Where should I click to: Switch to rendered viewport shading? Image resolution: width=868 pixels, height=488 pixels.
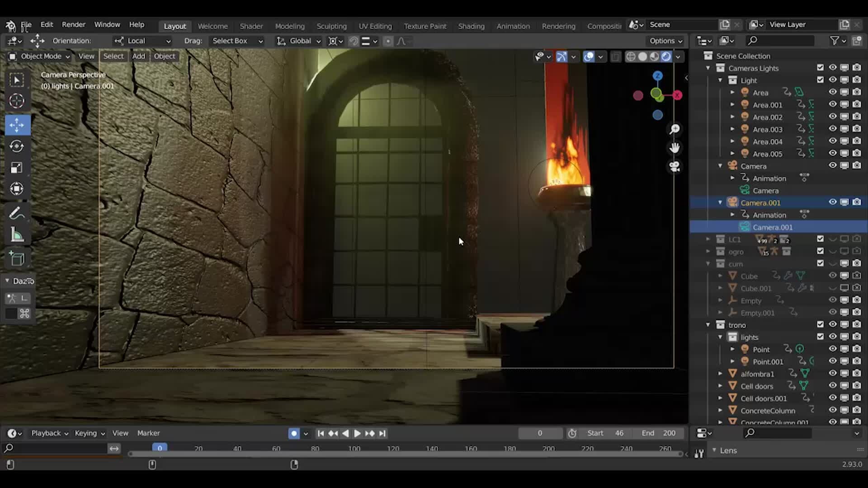(x=666, y=56)
